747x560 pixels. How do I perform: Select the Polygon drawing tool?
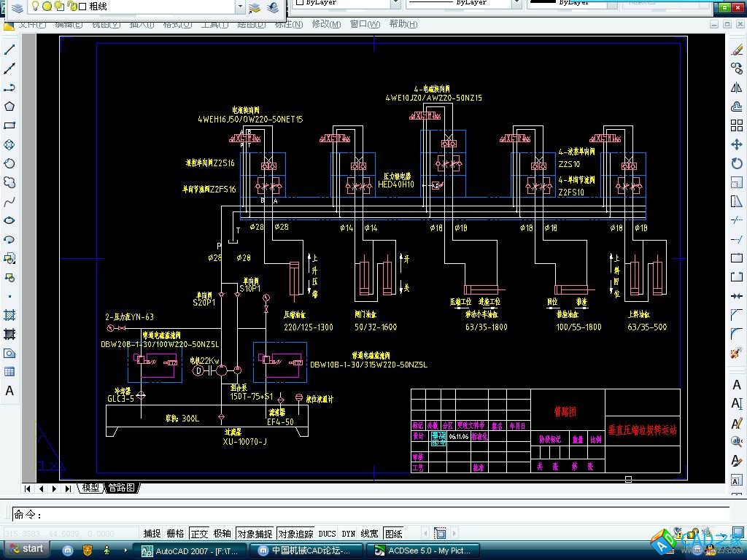(9, 106)
